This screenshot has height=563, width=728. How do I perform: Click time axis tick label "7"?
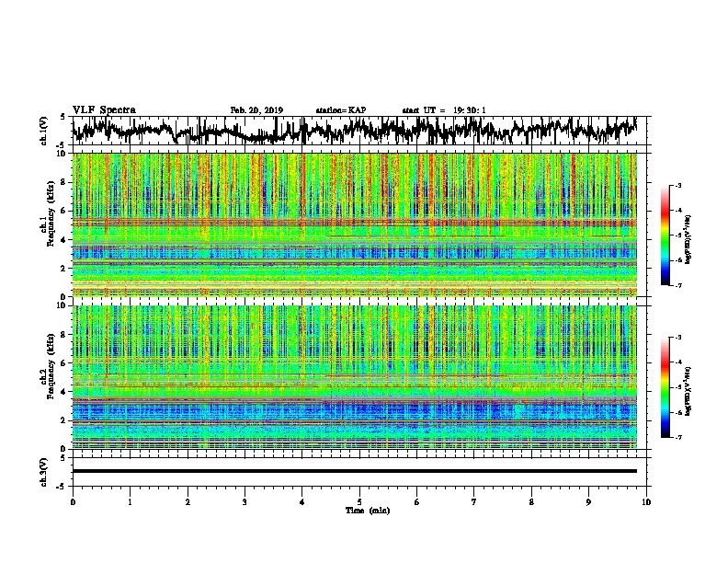tap(474, 502)
